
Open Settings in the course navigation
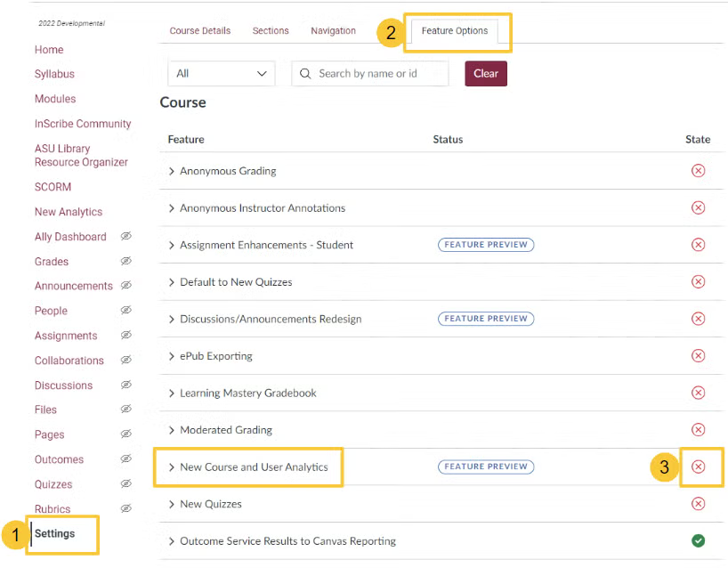pos(55,533)
